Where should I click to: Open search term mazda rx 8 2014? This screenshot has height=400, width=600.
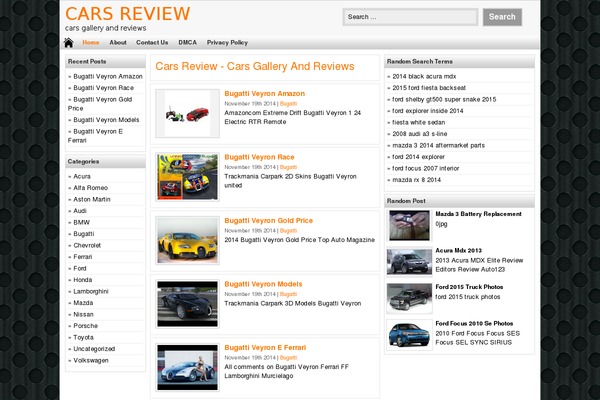[x=416, y=180]
